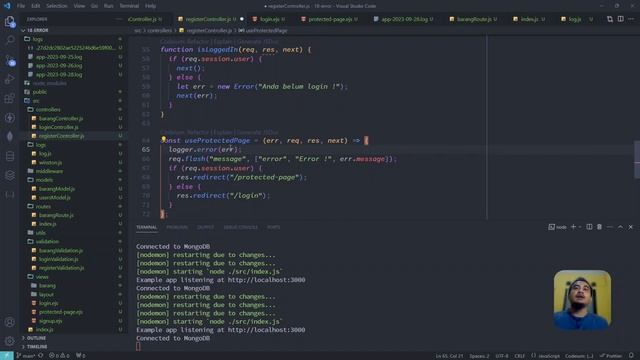640x360 pixels.
Task: Expand the middleware folder
Action: point(49,171)
